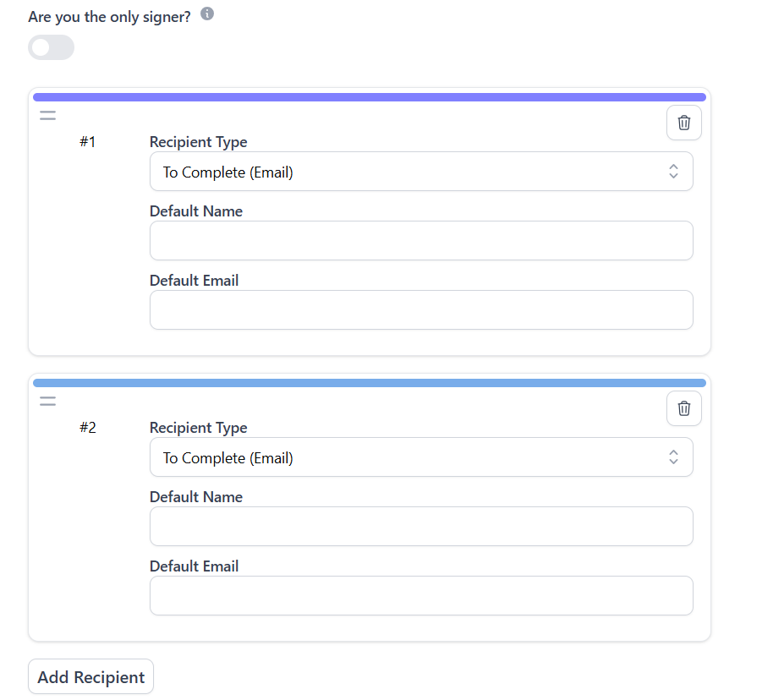This screenshot has width=784, height=700.
Task: Click the Add Recipient button
Action: [90, 676]
